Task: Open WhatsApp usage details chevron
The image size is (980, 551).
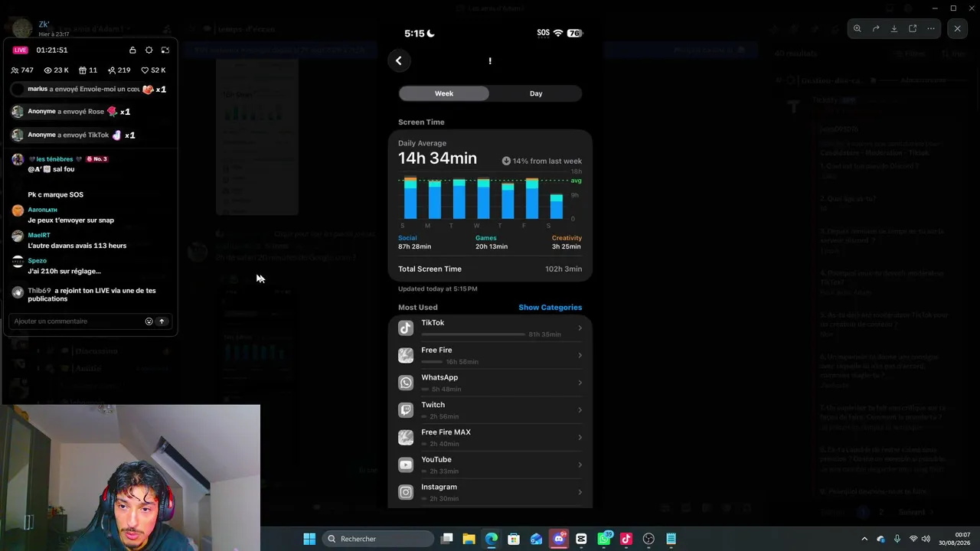Action: pyautogui.click(x=580, y=383)
